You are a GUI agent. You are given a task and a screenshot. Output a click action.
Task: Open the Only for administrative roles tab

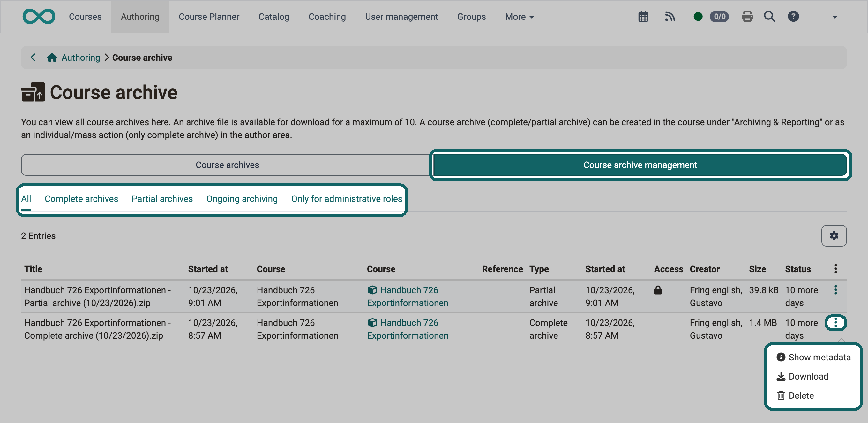(x=346, y=199)
